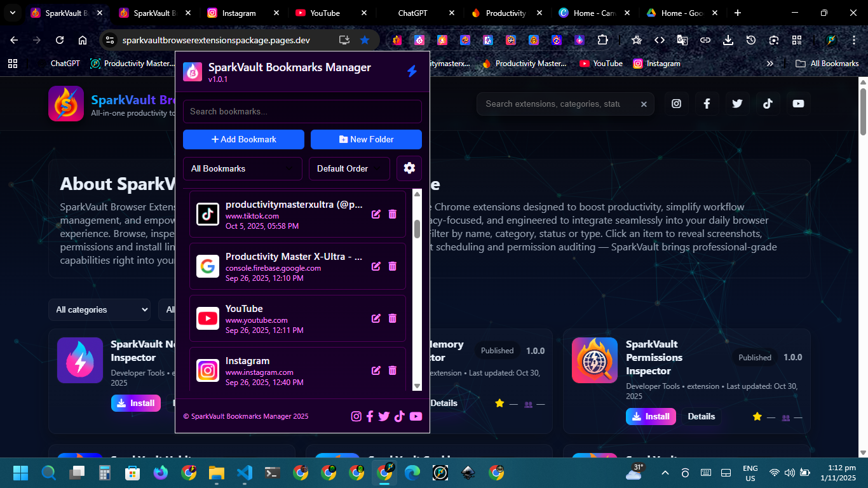868x488 pixels.
Task: Click the Chrome Extensions puzzle icon
Action: [602, 40]
